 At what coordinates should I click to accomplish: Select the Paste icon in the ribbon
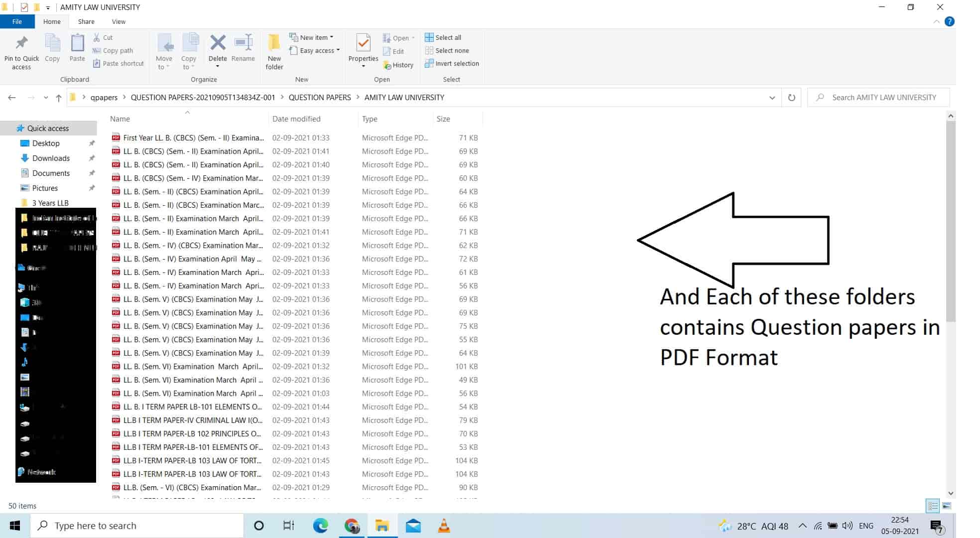pyautogui.click(x=77, y=49)
